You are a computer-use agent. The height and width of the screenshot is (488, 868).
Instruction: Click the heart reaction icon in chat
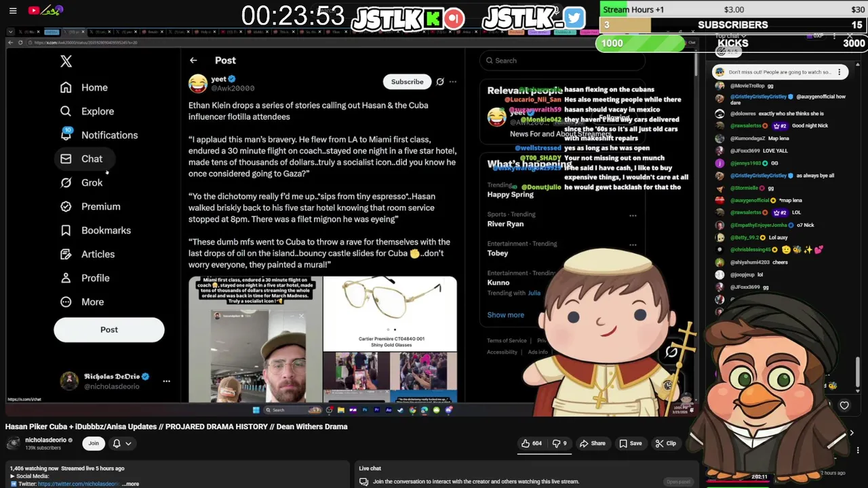pyautogui.click(x=844, y=405)
